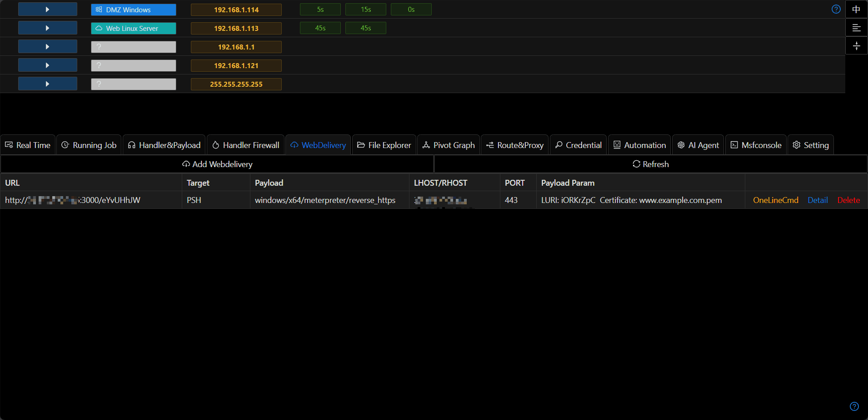
Task: Select IP address 192.168.1.121
Action: tap(236, 65)
